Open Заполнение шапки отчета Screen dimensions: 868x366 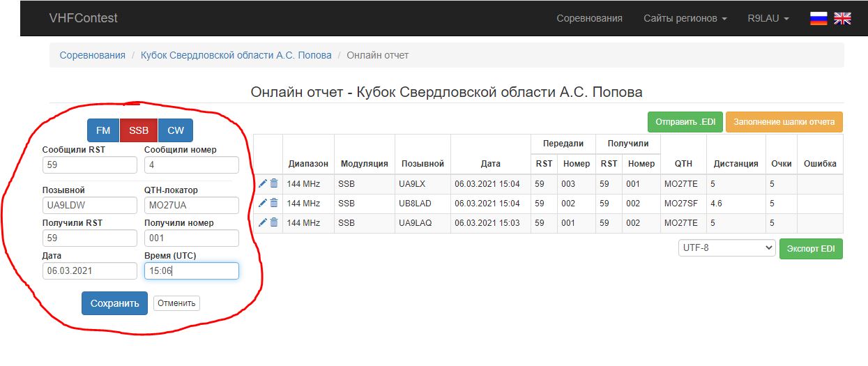(x=784, y=122)
